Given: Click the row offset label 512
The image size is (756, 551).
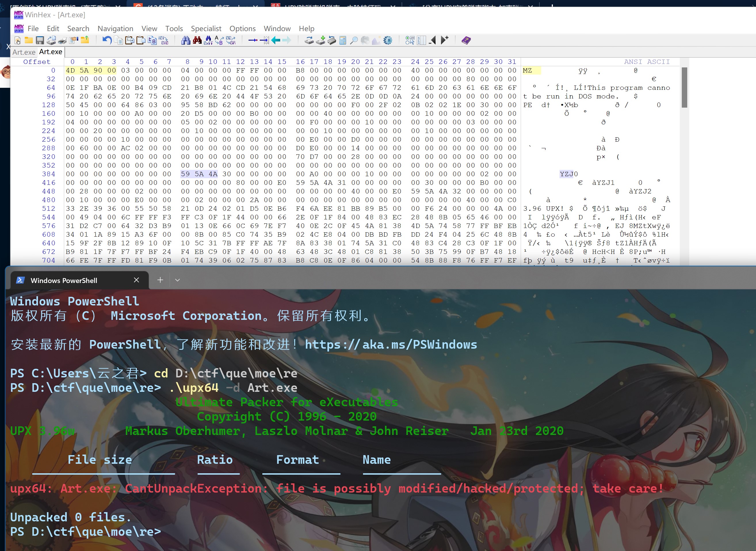Looking at the screenshot, I should (49, 209).
